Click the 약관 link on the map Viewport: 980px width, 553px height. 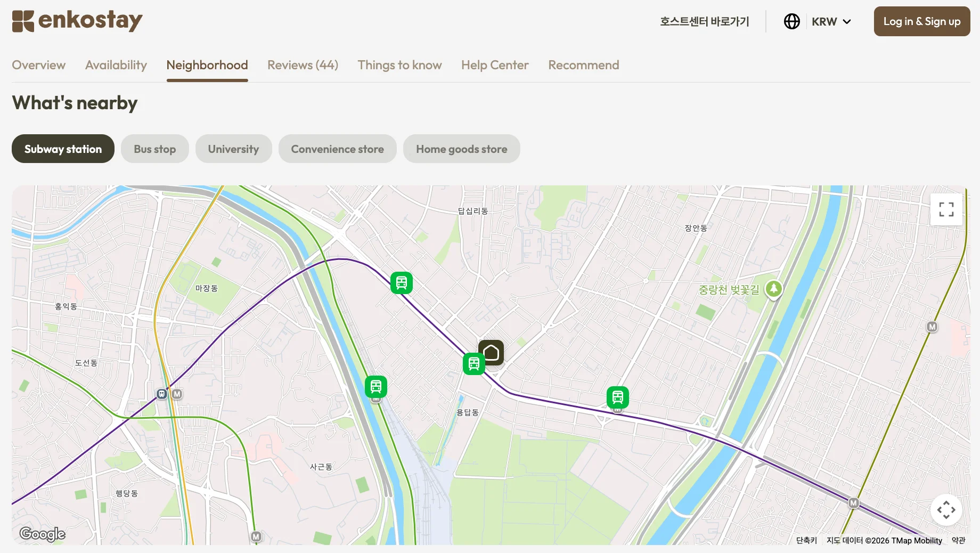960,540
